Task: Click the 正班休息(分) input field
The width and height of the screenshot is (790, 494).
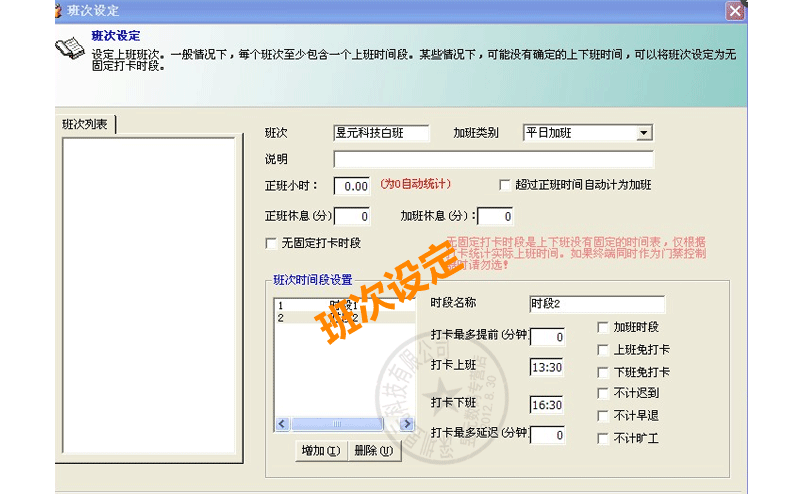Action: 352,216
